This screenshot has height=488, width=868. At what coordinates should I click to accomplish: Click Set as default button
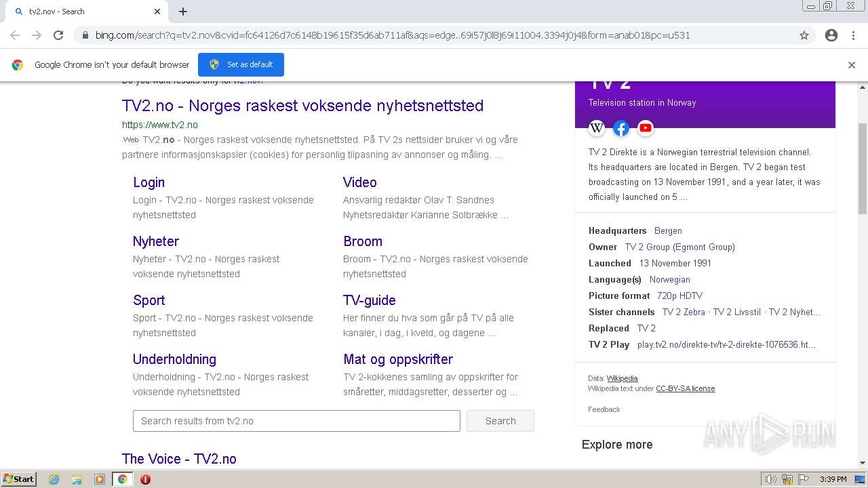click(241, 64)
